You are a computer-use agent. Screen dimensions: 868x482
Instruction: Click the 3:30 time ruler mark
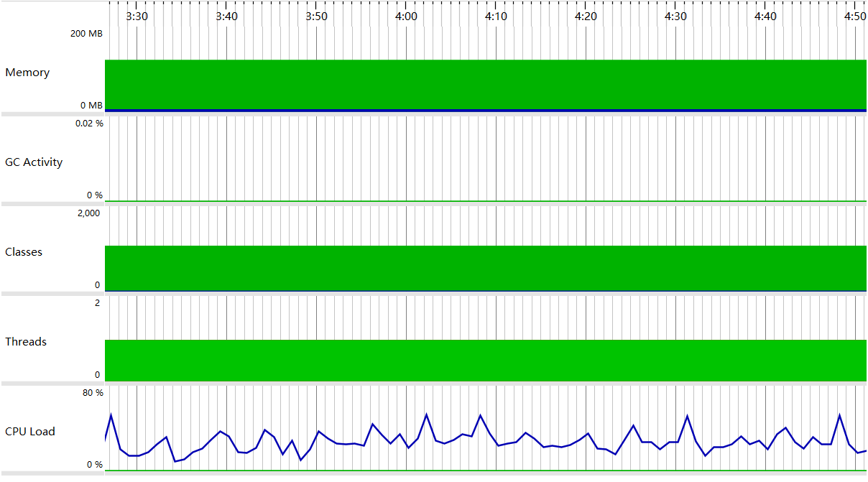(137, 16)
